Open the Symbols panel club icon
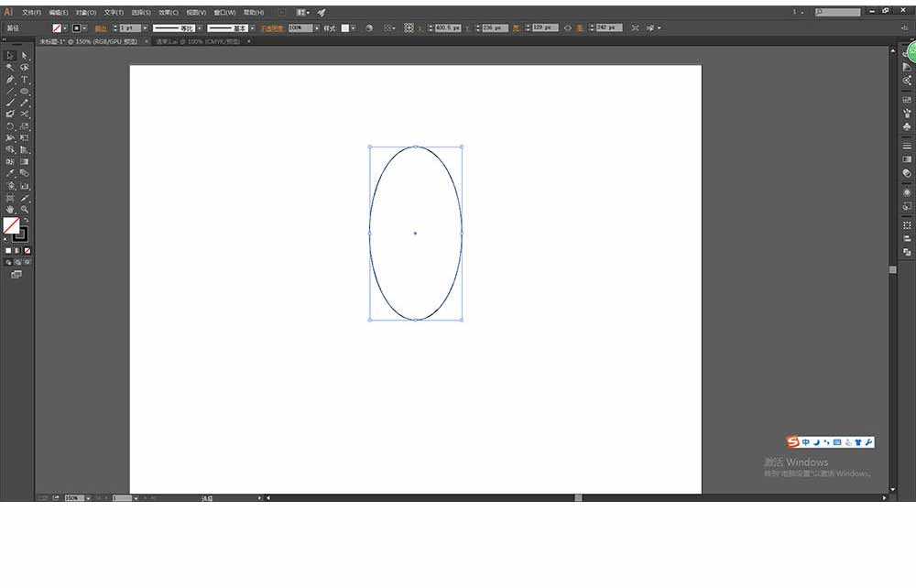 pos(907,126)
